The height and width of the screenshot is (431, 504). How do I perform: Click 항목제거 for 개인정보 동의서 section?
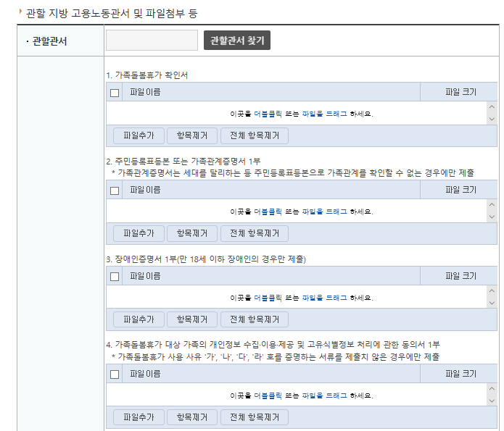point(192,417)
